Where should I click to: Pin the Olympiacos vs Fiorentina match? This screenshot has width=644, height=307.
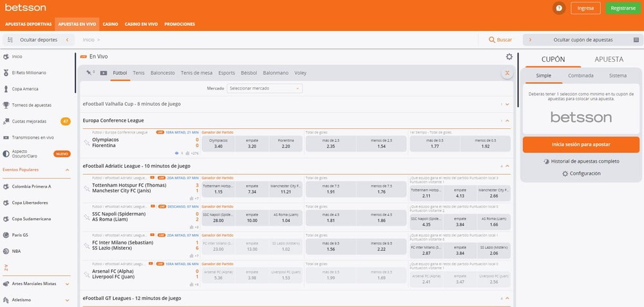pyautogui.click(x=87, y=143)
